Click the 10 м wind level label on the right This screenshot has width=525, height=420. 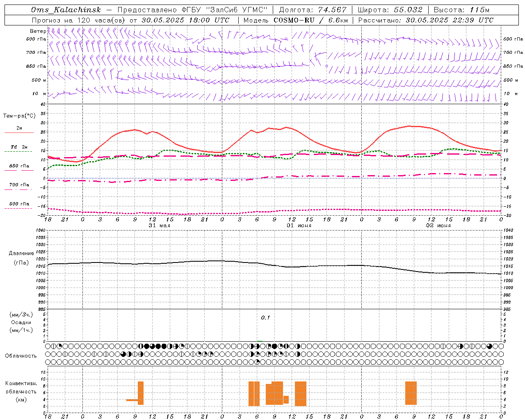tap(511, 94)
